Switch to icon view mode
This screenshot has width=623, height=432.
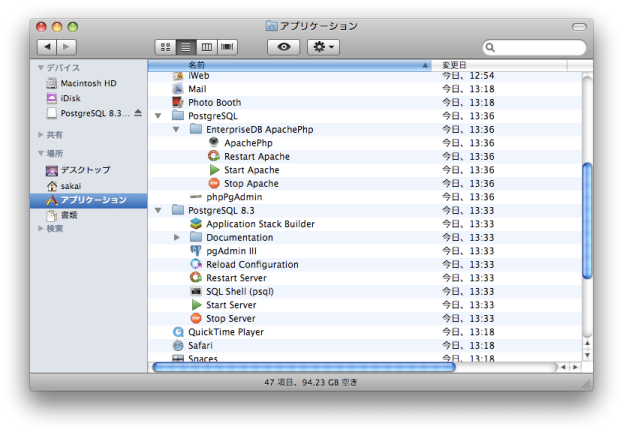[165, 47]
